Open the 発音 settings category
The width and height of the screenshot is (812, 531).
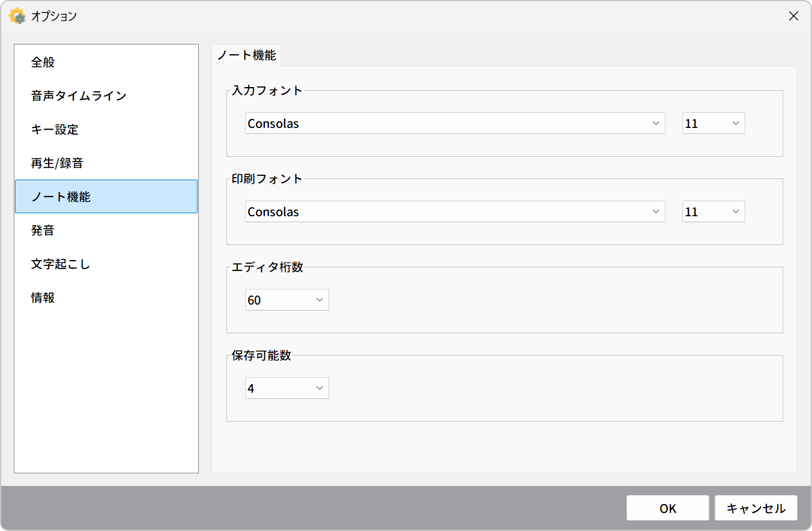(x=106, y=230)
